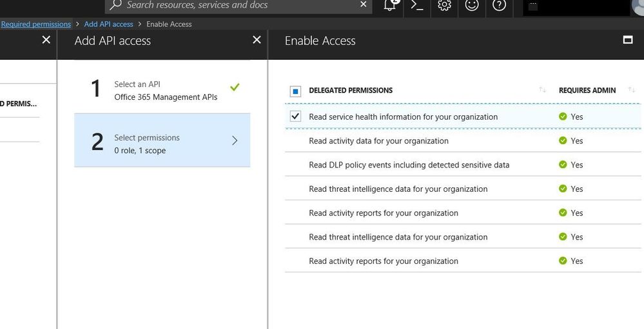Navigate to Add API access breadcrumb

108,24
